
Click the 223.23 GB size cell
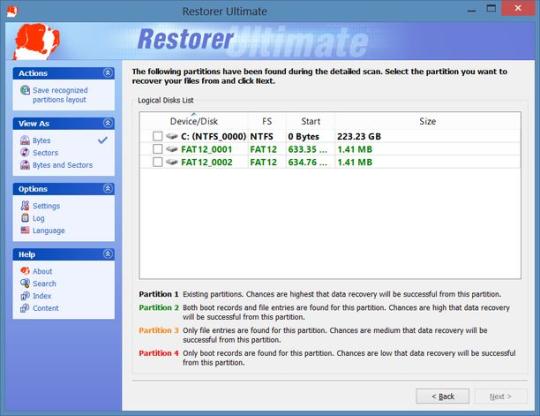359,136
